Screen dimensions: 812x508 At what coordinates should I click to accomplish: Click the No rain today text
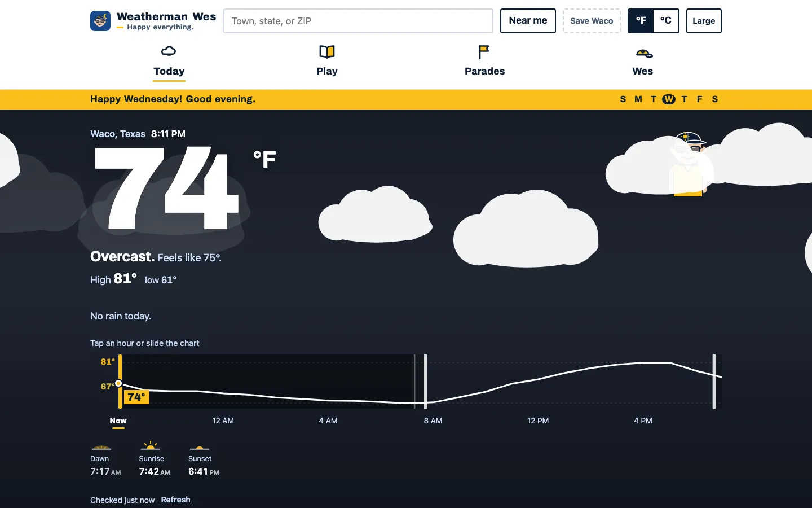(x=121, y=316)
